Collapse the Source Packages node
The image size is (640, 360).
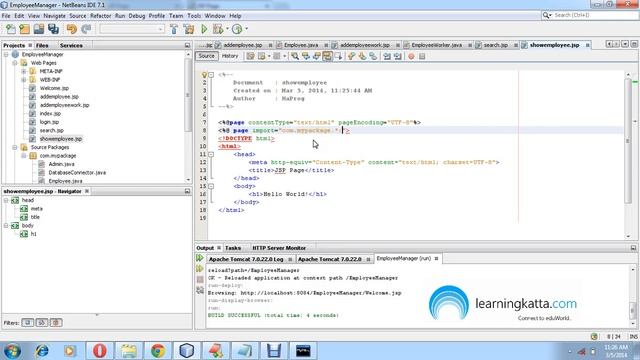pos(15,147)
